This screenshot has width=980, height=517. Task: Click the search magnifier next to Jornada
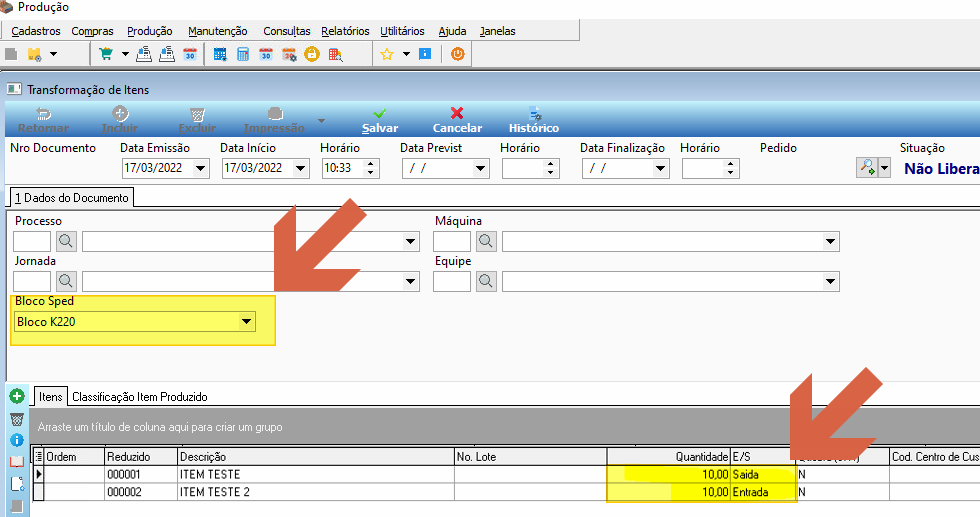(x=66, y=281)
